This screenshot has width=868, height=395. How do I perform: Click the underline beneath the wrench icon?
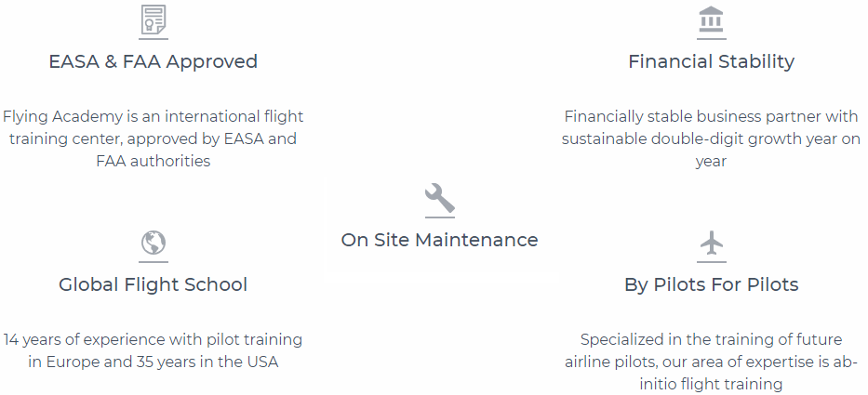(x=439, y=217)
